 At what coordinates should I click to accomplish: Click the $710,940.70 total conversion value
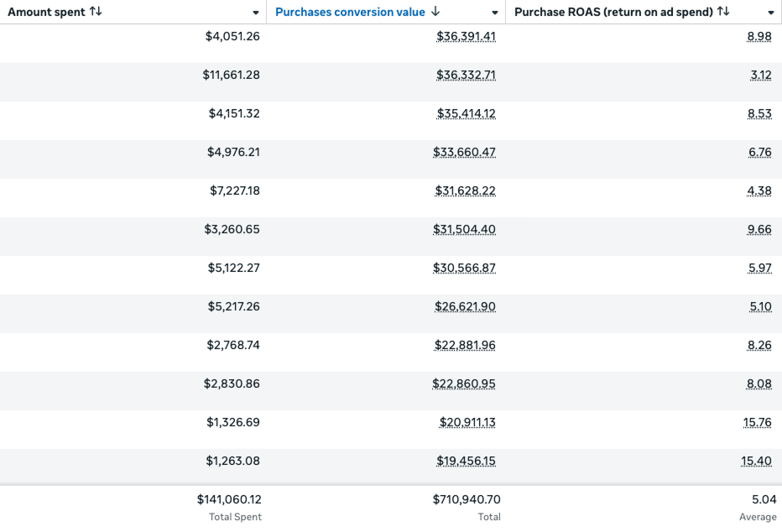click(x=467, y=499)
